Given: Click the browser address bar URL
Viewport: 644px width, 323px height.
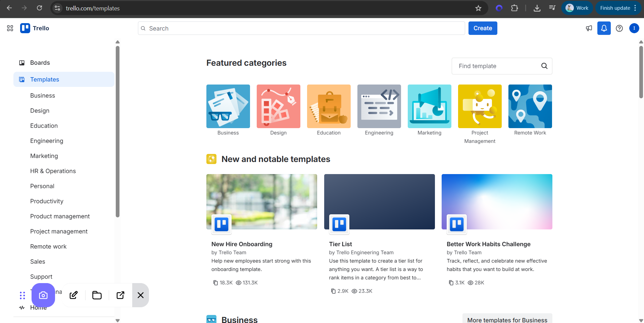Looking at the screenshot, I should [93, 8].
